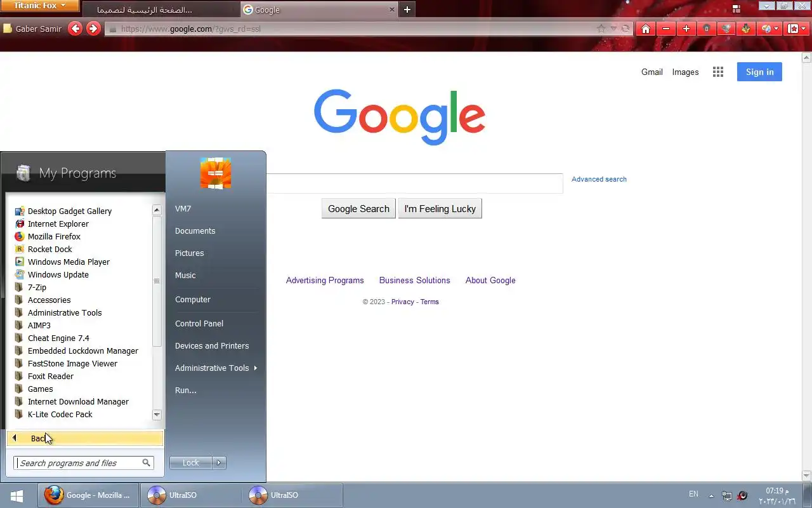Screen dimensions: 812x508
Task: Close the Google tab
Action: 391,10
